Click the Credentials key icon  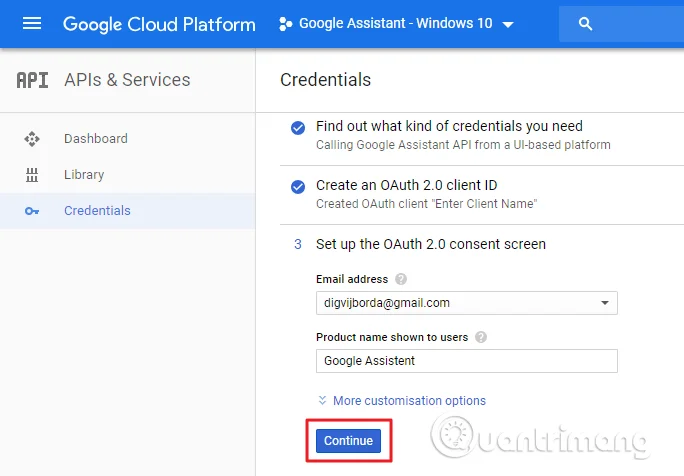(x=32, y=211)
